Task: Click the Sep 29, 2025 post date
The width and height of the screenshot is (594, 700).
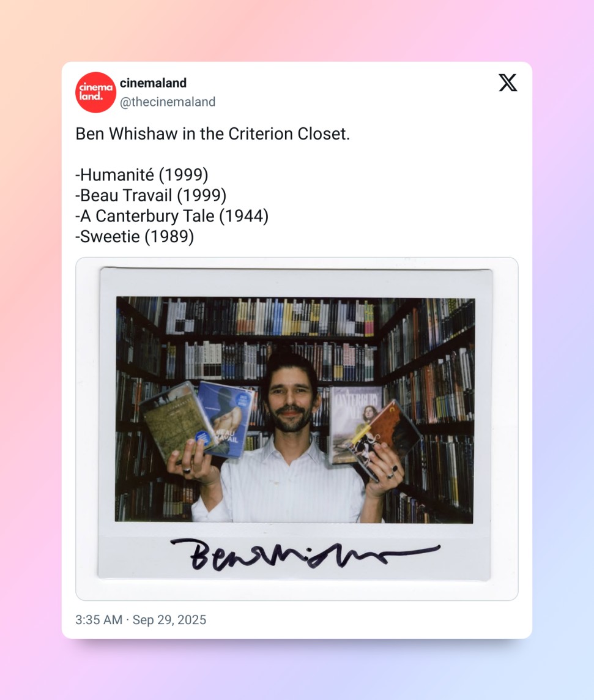Action: click(169, 620)
